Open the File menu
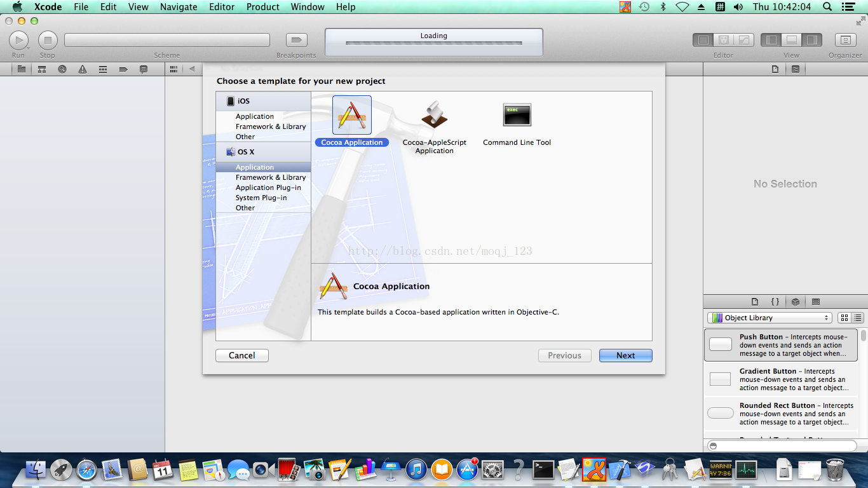This screenshot has height=488, width=868. [81, 6]
